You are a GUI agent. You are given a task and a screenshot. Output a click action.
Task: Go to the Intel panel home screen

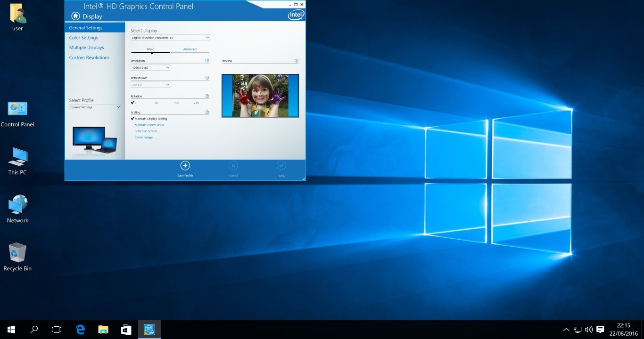pos(75,16)
